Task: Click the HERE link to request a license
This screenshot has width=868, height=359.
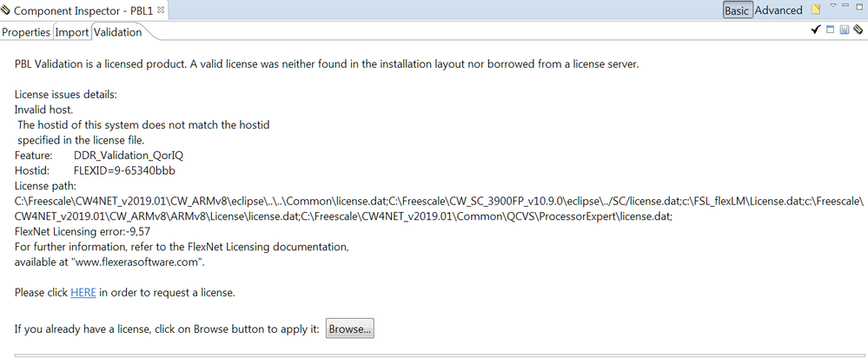Action: tap(83, 292)
